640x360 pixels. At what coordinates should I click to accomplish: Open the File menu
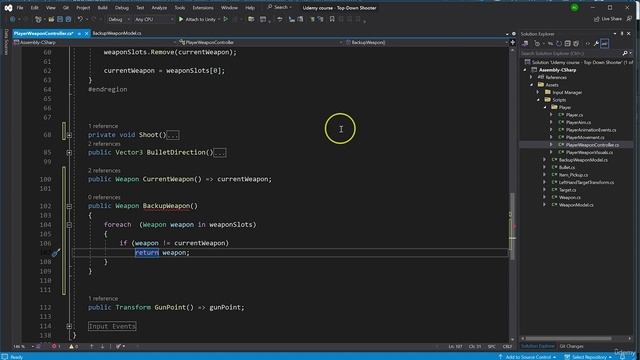coord(20,8)
